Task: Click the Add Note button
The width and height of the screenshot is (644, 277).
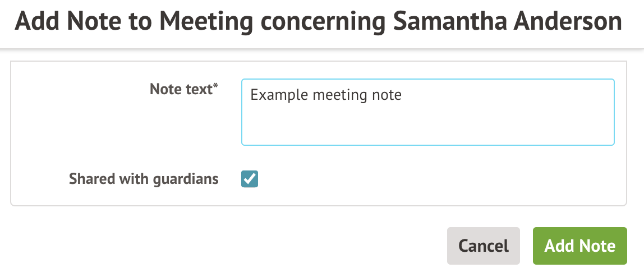Action: [x=579, y=246]
